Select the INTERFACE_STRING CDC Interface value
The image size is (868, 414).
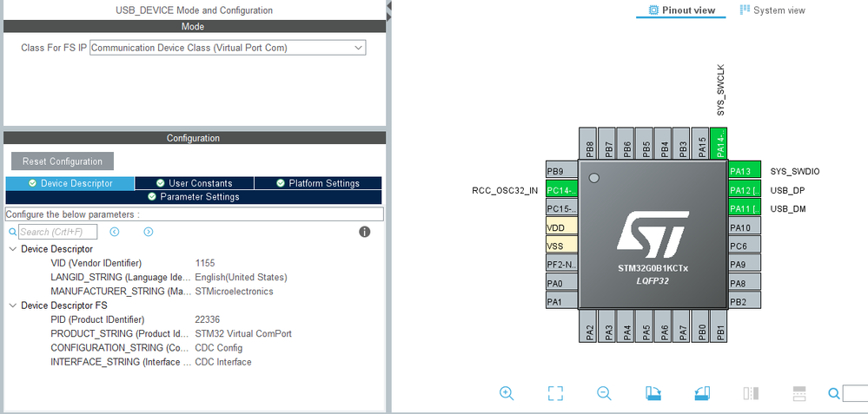coord(223,362)
